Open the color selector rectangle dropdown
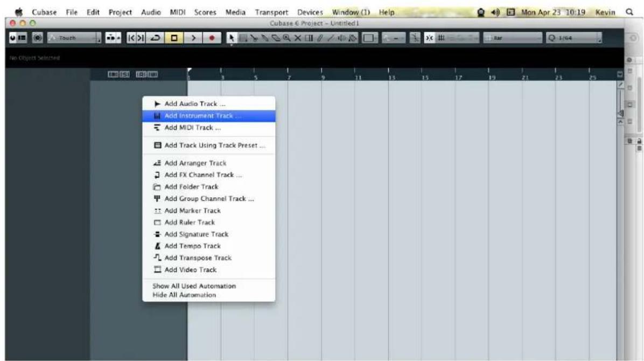This screenshot has width=644, height=361. pyautogui.click(x=369, y=38)
